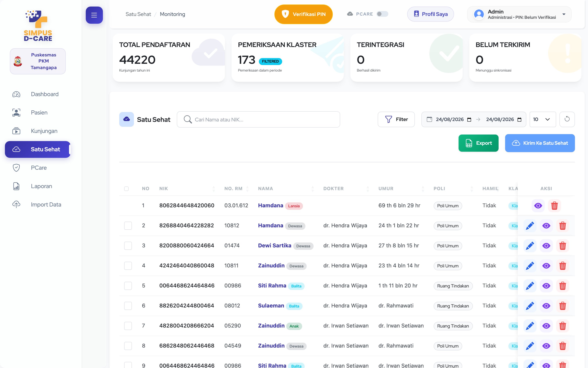The image size is (588, 368).
Task: Click the green Export button
Action: pyautogui.click(x=478, y=143)
